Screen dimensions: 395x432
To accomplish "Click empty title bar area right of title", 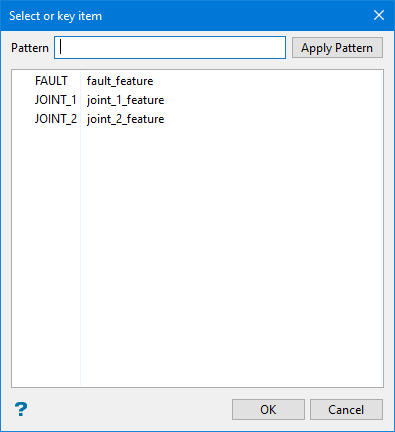I will 233,16.
